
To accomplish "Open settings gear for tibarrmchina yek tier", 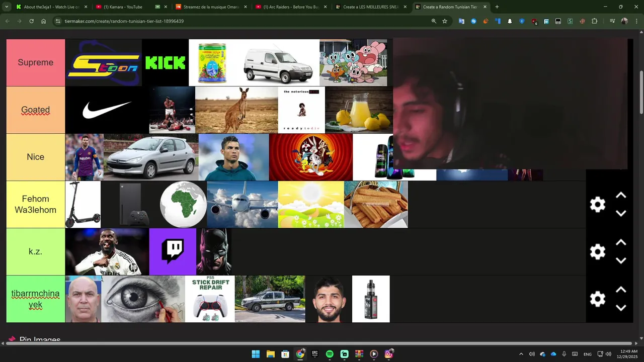I will pos(597,299).
